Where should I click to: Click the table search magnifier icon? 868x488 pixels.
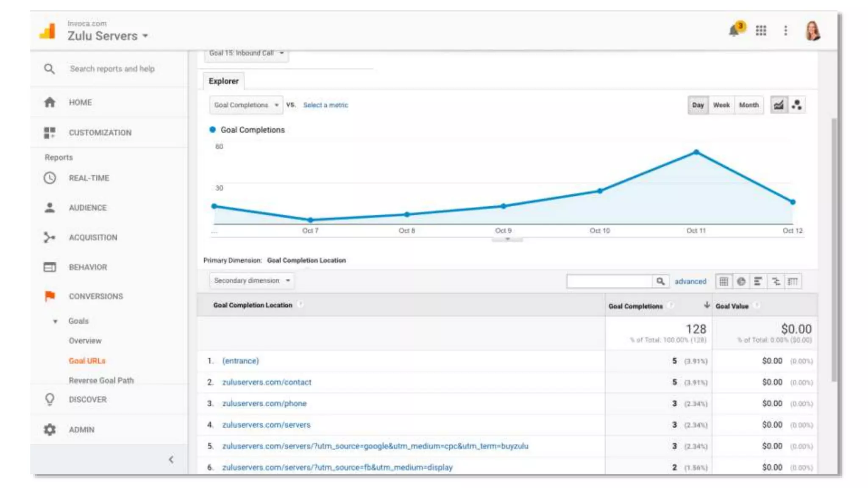tap(660, 281)
